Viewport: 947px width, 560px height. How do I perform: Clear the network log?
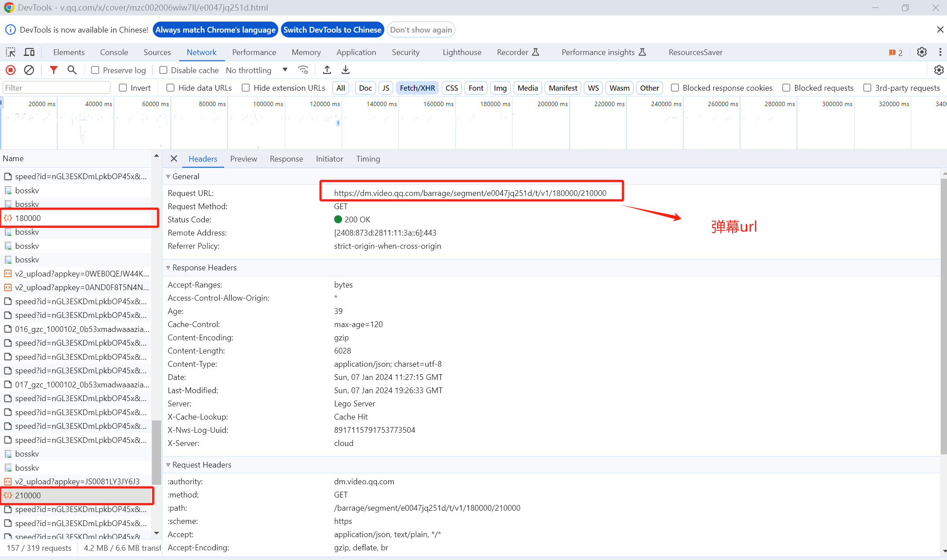click(x=29, y=70)
